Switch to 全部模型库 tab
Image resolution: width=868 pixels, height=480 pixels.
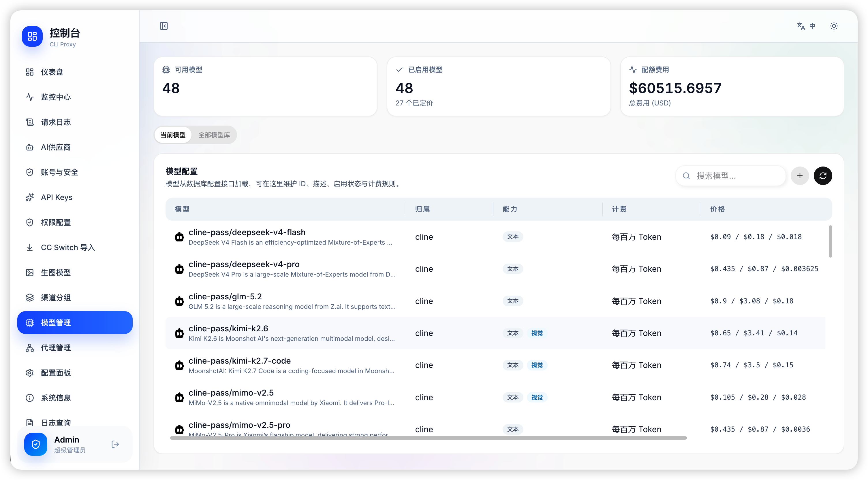tap(214, 135)
